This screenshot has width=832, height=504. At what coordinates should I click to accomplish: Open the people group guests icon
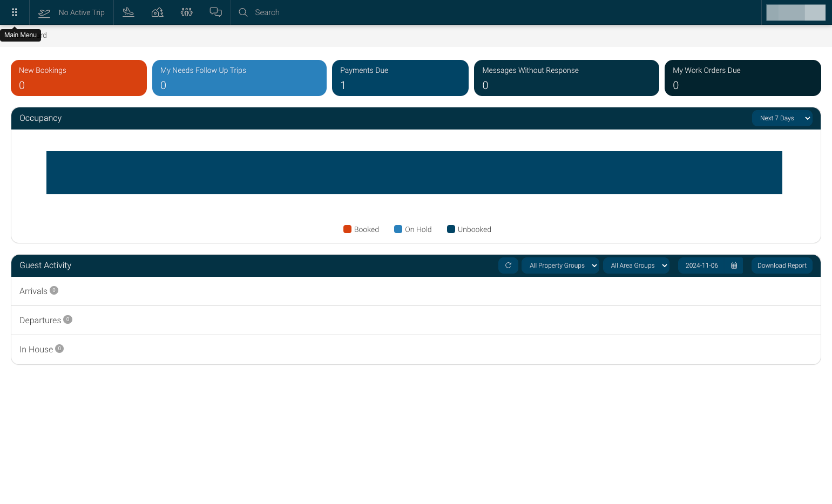pyautogui.click(x=187, y=12)
